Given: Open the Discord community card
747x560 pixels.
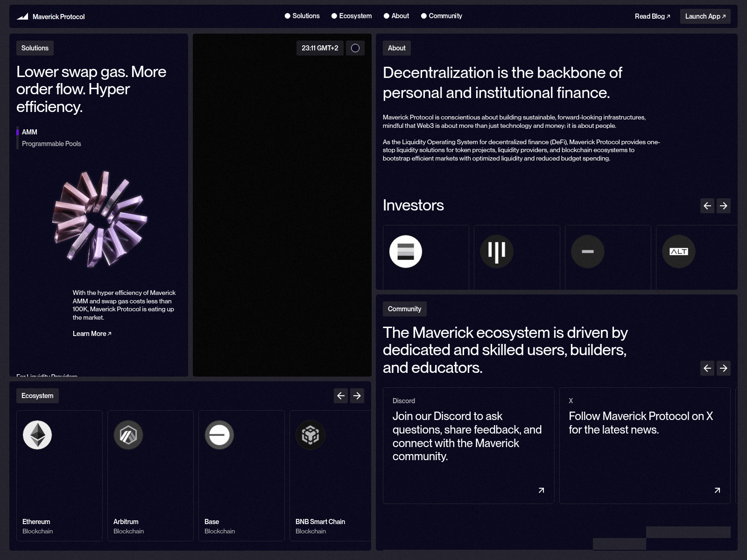Looking at the screenshot, I should pos(469,446).
